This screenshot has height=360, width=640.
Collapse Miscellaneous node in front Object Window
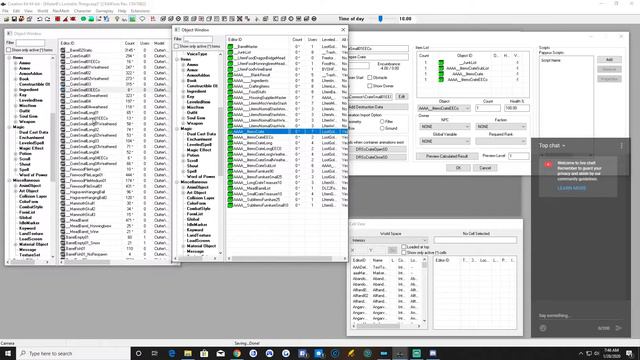click(x=178, y=182)
